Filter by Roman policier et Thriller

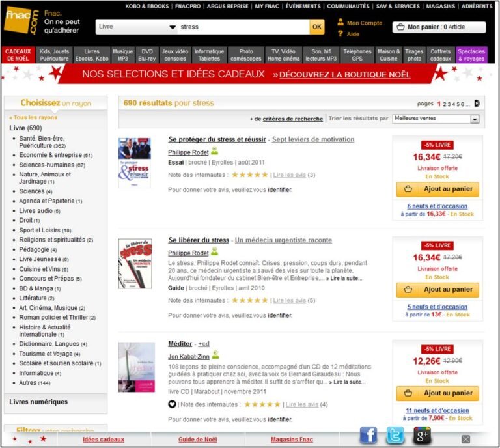click(57, 317)
